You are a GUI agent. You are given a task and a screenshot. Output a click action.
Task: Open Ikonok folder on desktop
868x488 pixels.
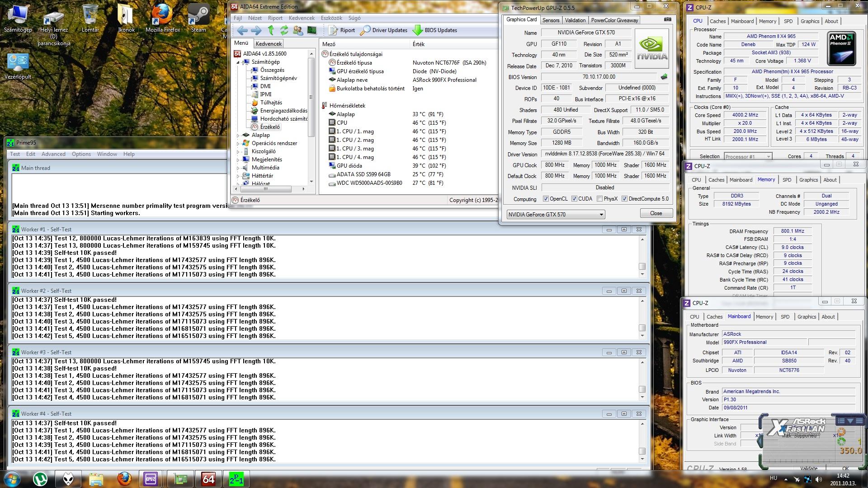click(x=126, y=19)
